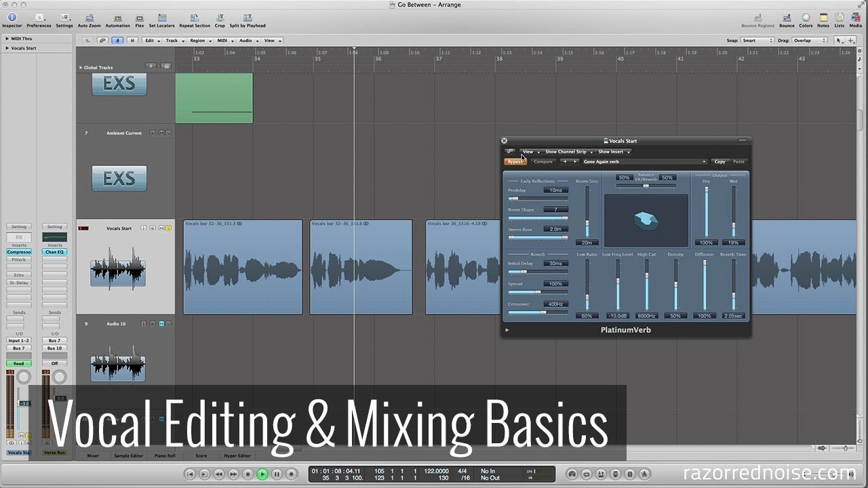Click the Chan EQ insert slot

pos(55,251)
